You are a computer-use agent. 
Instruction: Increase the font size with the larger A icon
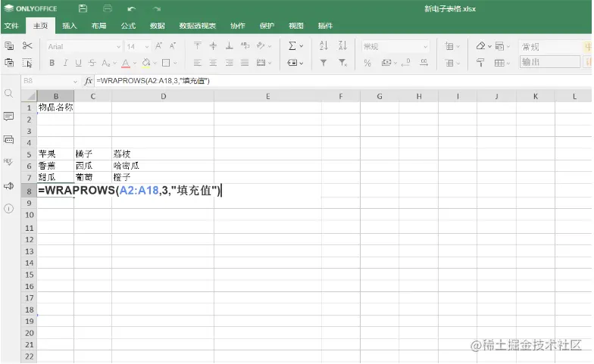[x=159, y=46]
